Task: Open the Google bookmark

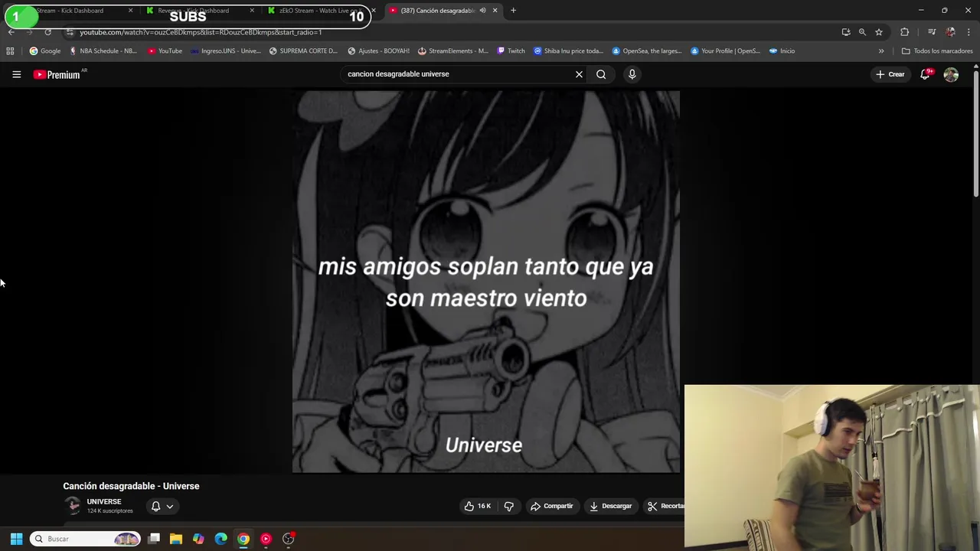Action: (x=45, y=51)
